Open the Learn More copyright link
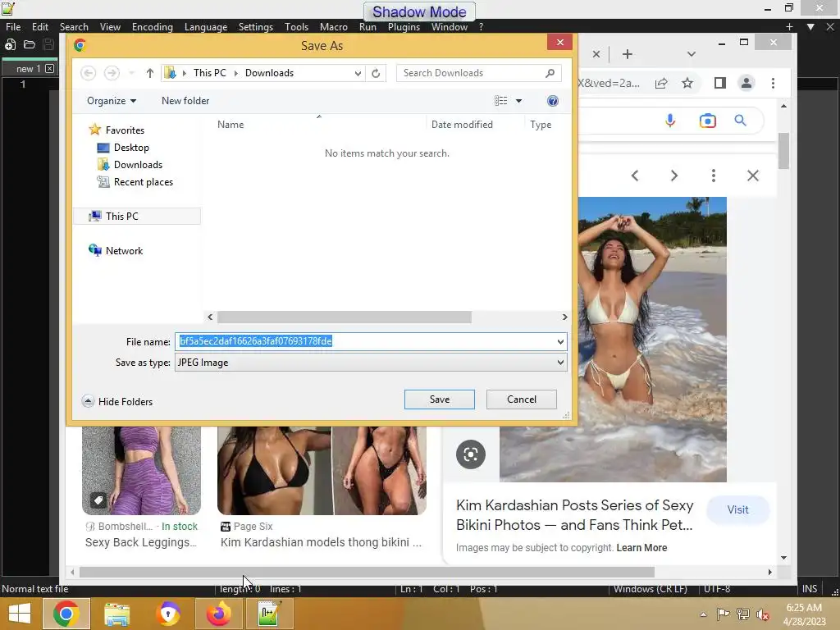This screenshot has width=840, height=630. point(641,547)
